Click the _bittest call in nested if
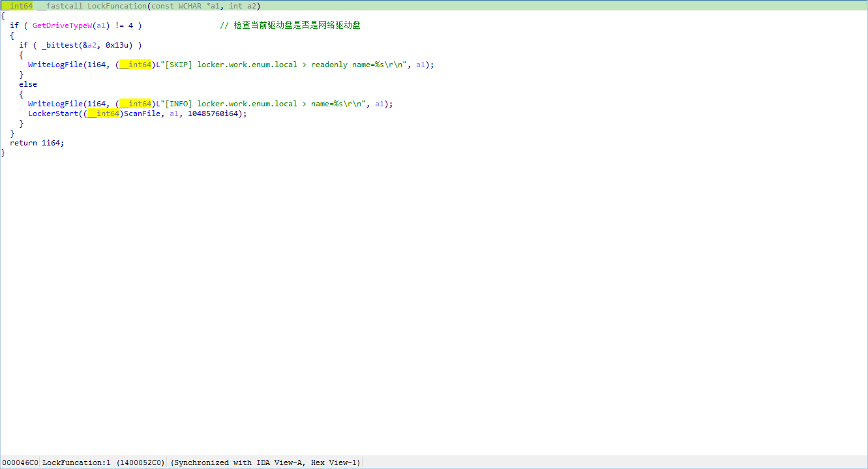This screenshot has height=469, width=868. point(60,45)
